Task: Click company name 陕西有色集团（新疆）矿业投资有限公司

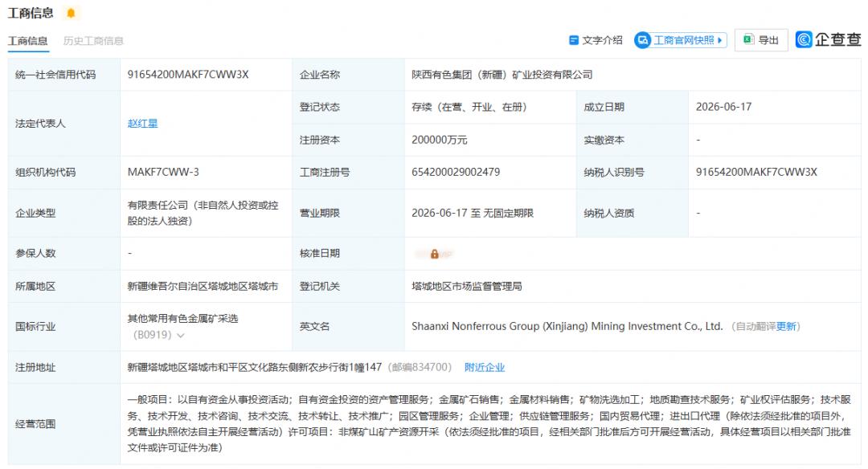Action: 502,75
